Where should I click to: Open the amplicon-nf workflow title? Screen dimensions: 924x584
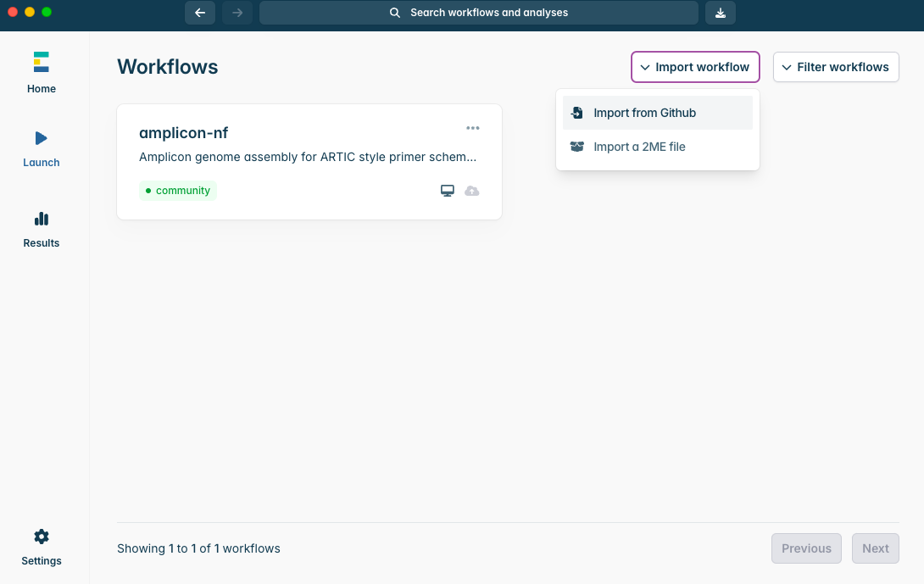click(183, 133)
